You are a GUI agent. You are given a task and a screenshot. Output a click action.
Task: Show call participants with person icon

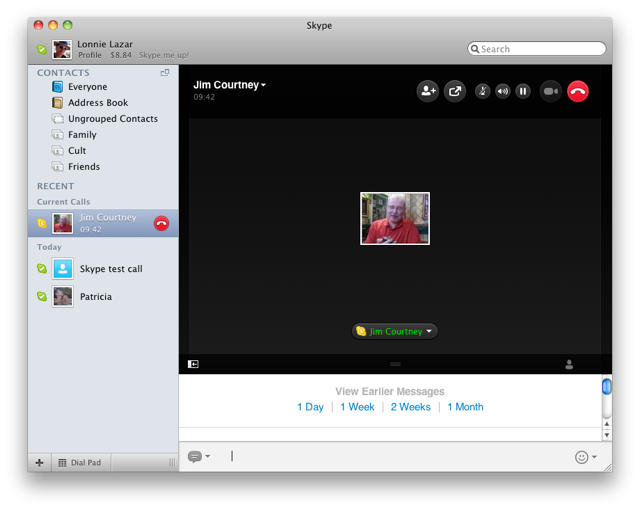569,364
